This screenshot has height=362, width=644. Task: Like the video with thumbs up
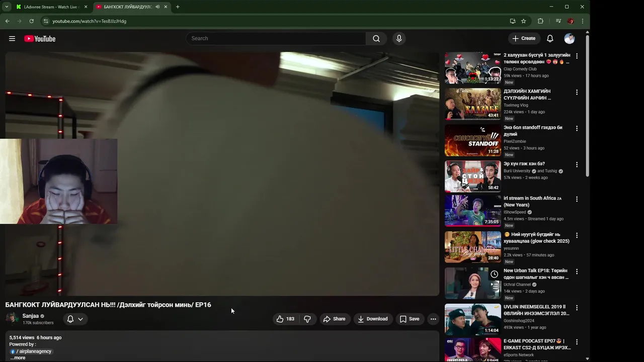tap(285, 319)
